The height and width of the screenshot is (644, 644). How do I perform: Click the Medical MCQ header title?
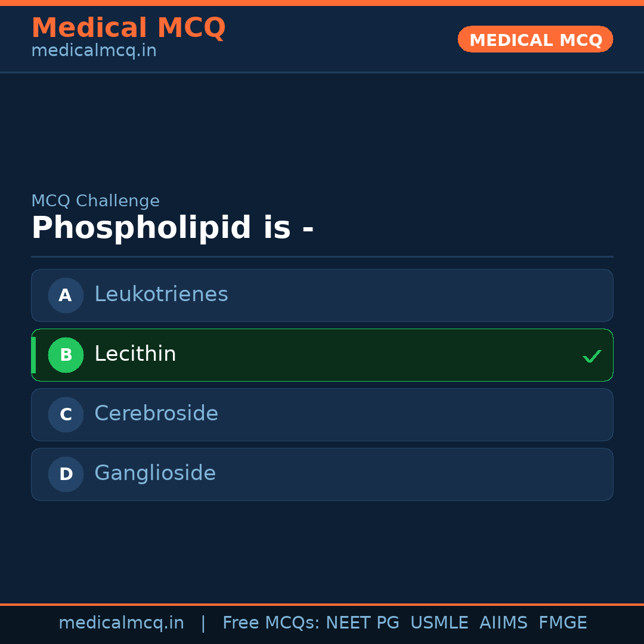pos(128,28)
